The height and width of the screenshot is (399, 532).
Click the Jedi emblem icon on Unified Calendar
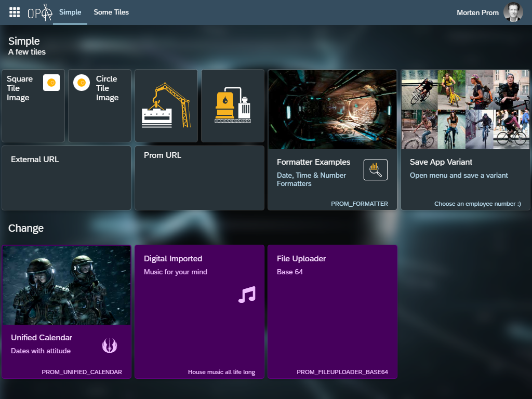tap(110, 344)
